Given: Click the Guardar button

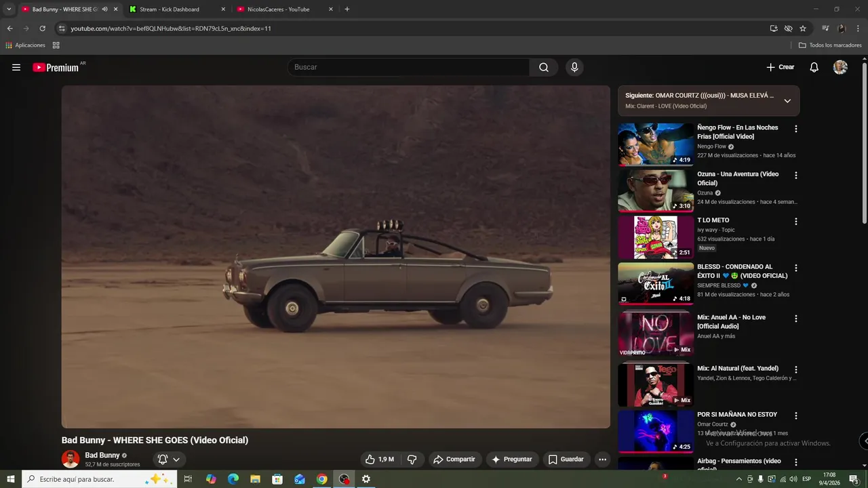Looking at the screenshot, I should pyautogui.click(x=566, y=460).
